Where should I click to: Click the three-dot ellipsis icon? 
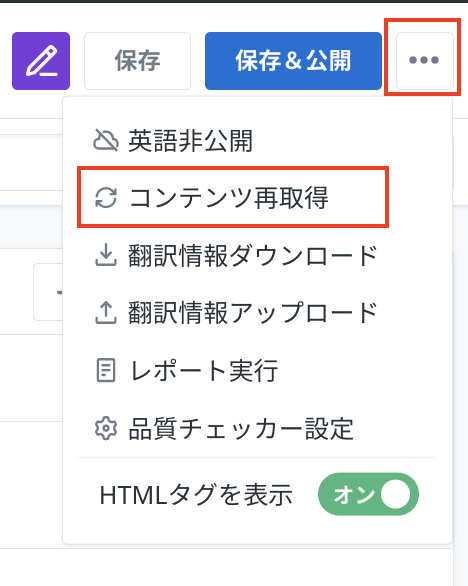click(424, 60)
